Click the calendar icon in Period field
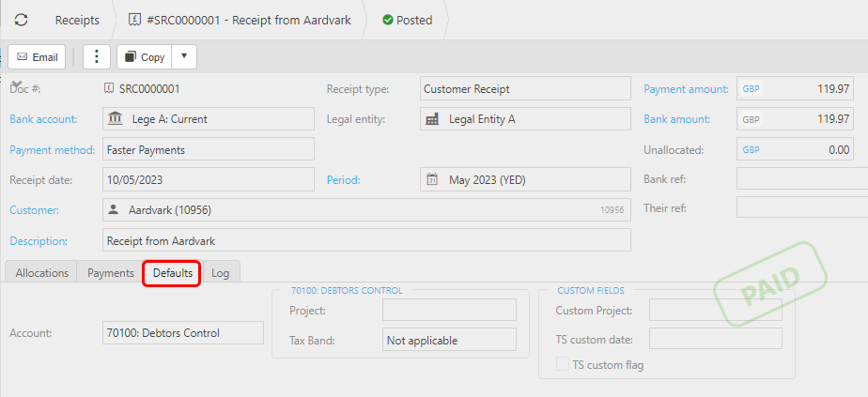The width and height of the screenshot is (868, 397). [x=432, y=179]
